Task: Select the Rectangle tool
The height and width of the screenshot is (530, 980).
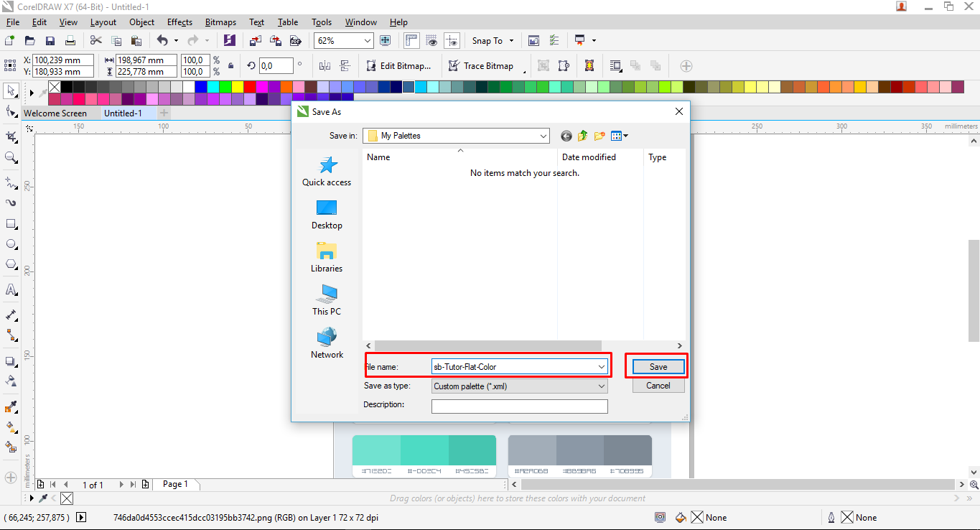Action: [x=11, y=224]
